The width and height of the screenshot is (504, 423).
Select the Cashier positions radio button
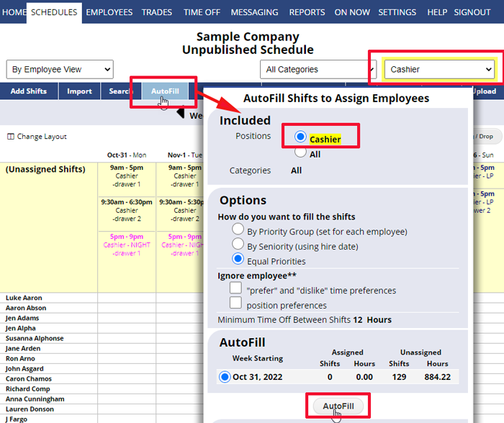click(x=301, y=137)
